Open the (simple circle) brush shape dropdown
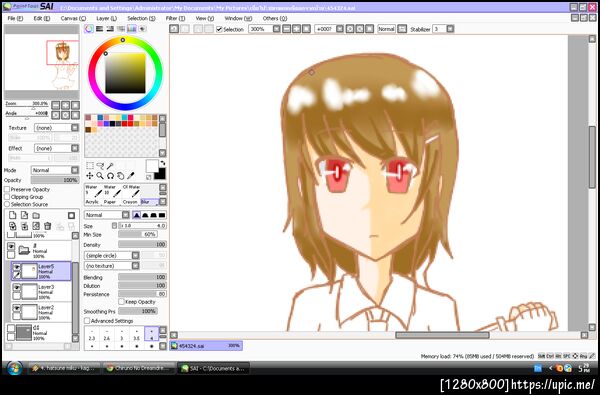The width and height of the screenshot is (600, 395). (x=112, y=255)
